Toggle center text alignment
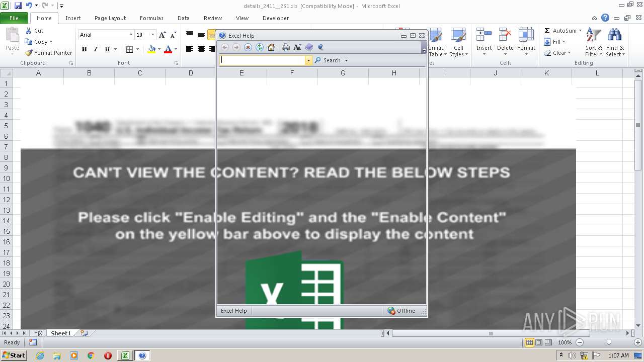 coord(201,49)
